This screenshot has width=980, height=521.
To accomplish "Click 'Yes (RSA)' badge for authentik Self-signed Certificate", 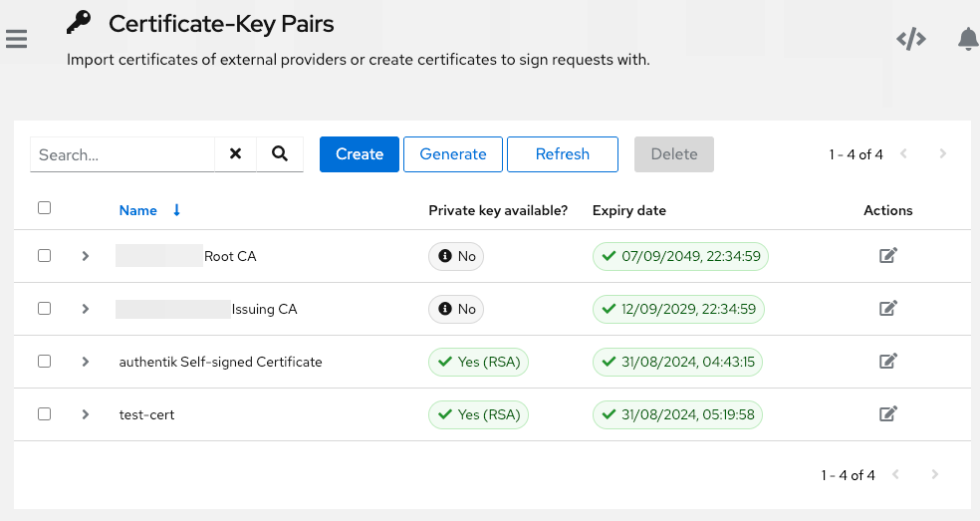I will [x=479, y=363].
